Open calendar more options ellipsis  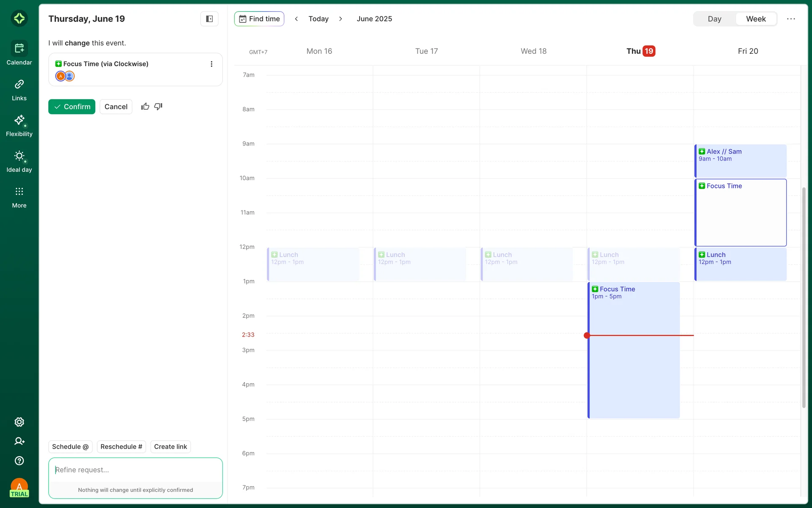tap(791, 19)
